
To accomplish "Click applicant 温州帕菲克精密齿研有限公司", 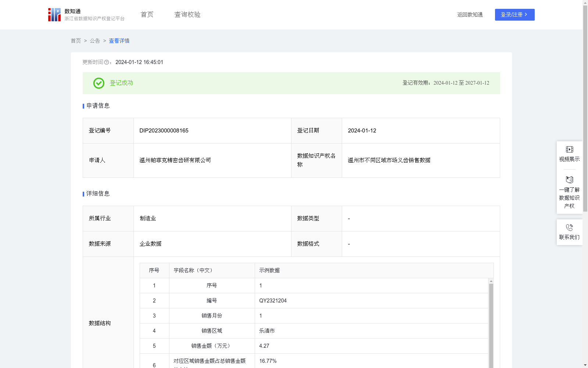I will coord(175,160).
